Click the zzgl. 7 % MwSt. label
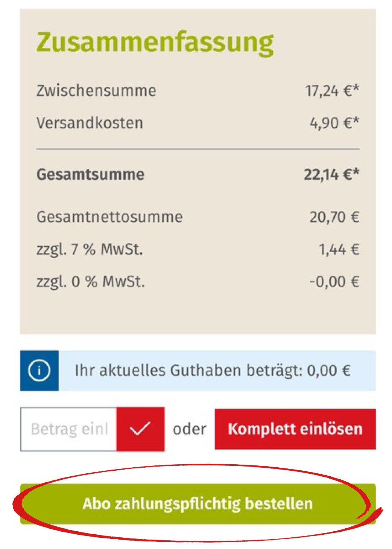The width and height of the screenshot is (392, 549). coord(90,249)
